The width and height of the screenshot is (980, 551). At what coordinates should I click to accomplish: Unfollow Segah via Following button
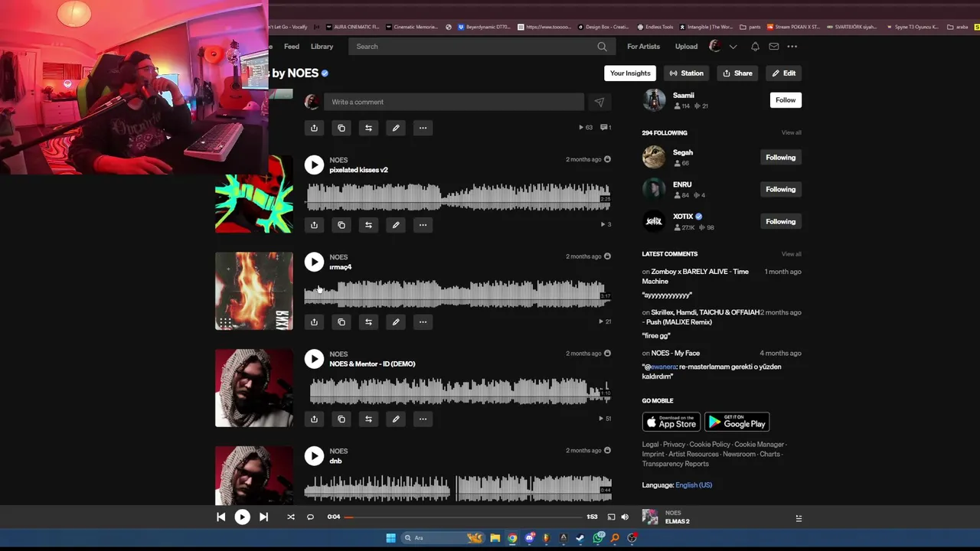tap(780, 158)
